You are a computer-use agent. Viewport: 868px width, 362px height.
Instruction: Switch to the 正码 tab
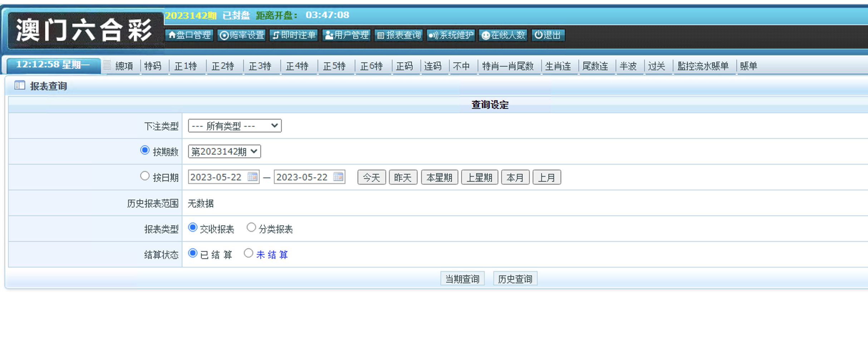pos(404,66)
